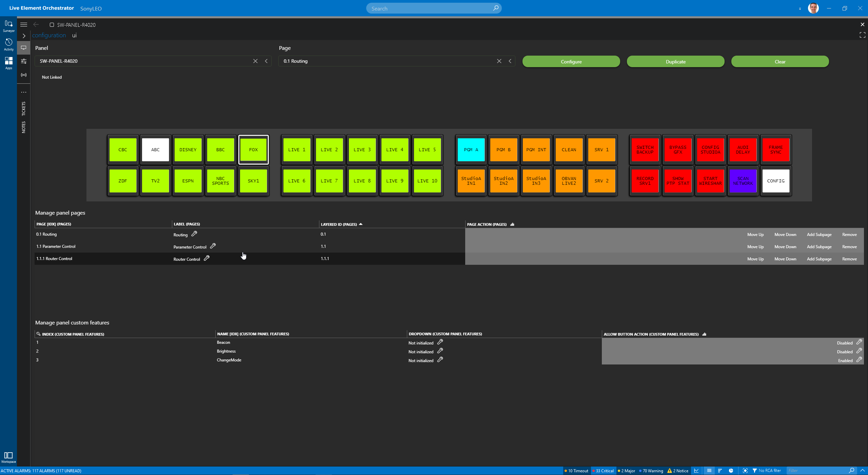Viewport: 868px width, 475px height.
Task: Select the monitor visual page icon
Action: 24,48
